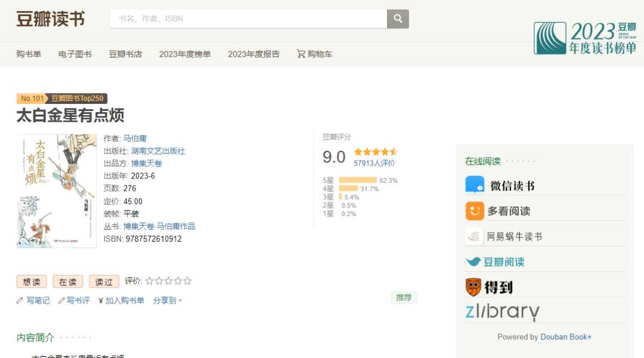Click the 在线阅读 section heading
The image size is (644, 358).
click(x=482, y=161)
